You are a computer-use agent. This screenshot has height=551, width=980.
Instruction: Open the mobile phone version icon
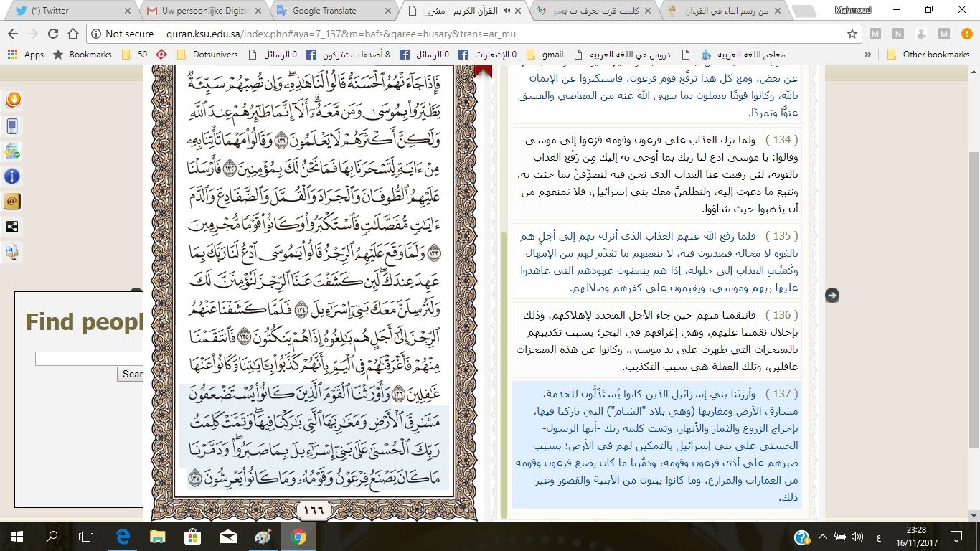[x=12, y=126]
